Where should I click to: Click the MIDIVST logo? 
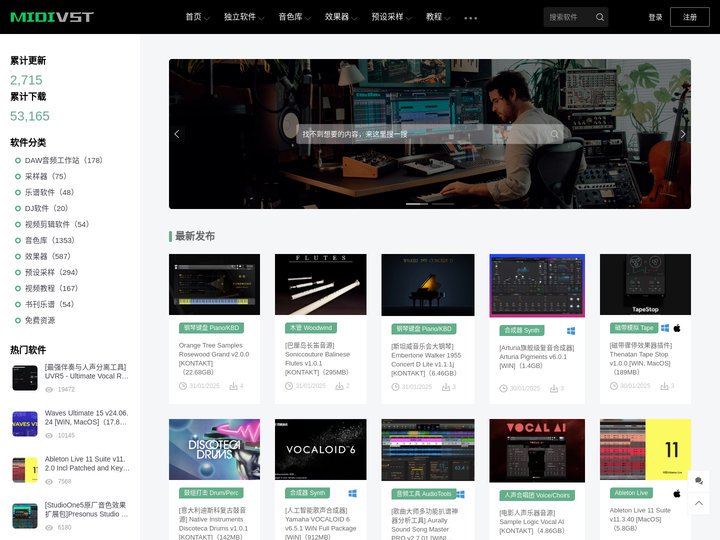coord(52,17)
